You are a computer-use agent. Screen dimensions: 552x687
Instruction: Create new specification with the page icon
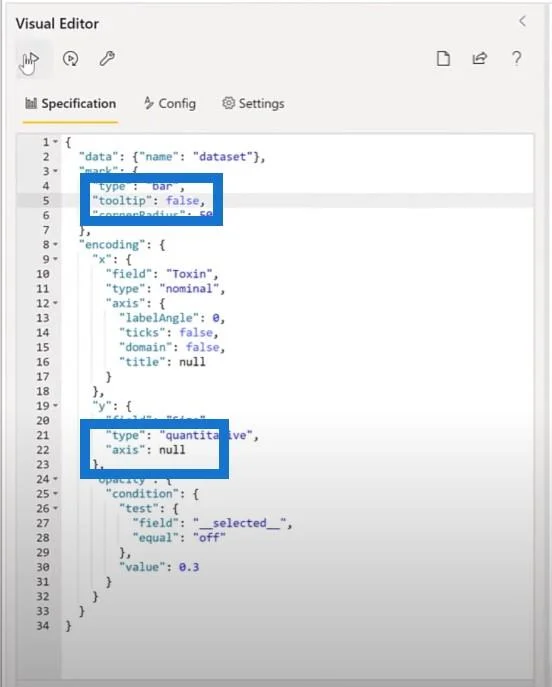tap(443, 58)
